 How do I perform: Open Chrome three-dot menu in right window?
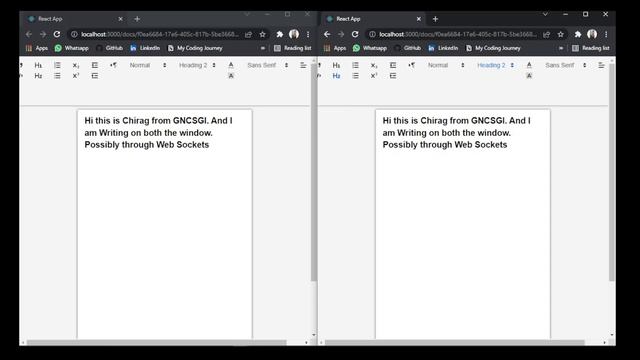606,34
